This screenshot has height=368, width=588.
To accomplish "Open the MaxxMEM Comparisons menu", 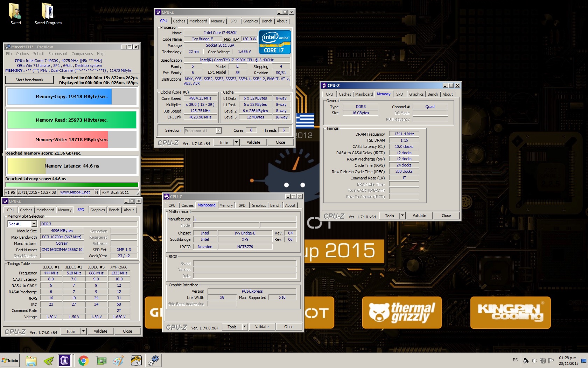I will coord(82,54).
